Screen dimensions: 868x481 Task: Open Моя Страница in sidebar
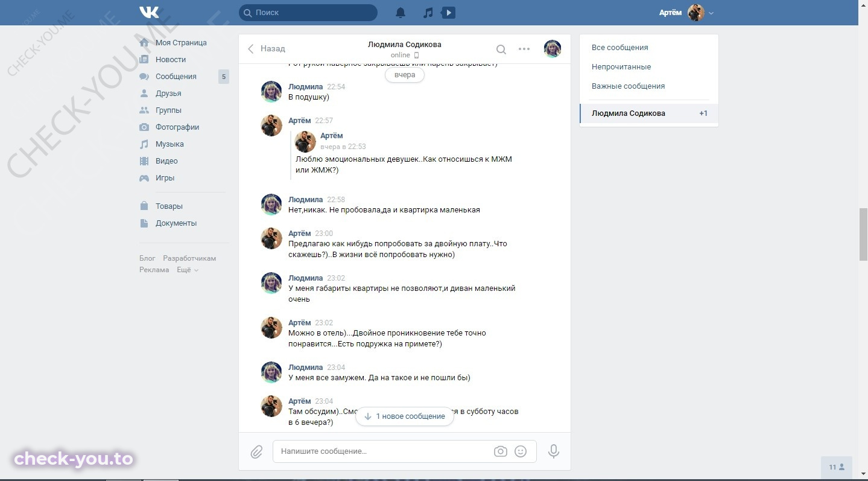(181, 43)
